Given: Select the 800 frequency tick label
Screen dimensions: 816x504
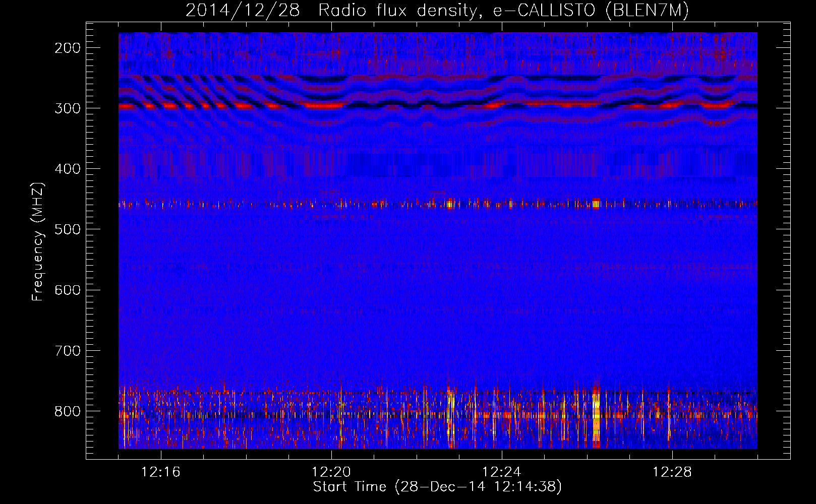Looking at the screenshot, I should point(67,411).
